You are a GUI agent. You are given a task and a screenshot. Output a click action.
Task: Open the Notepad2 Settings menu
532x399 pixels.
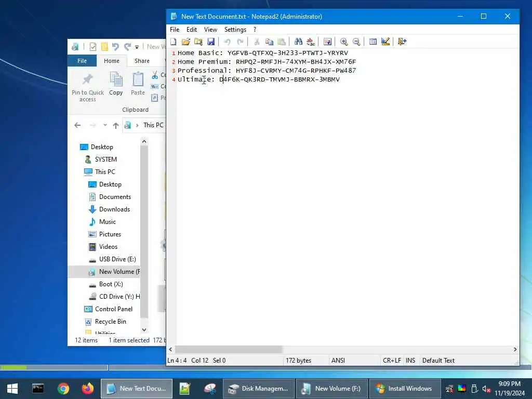(235, 30)
